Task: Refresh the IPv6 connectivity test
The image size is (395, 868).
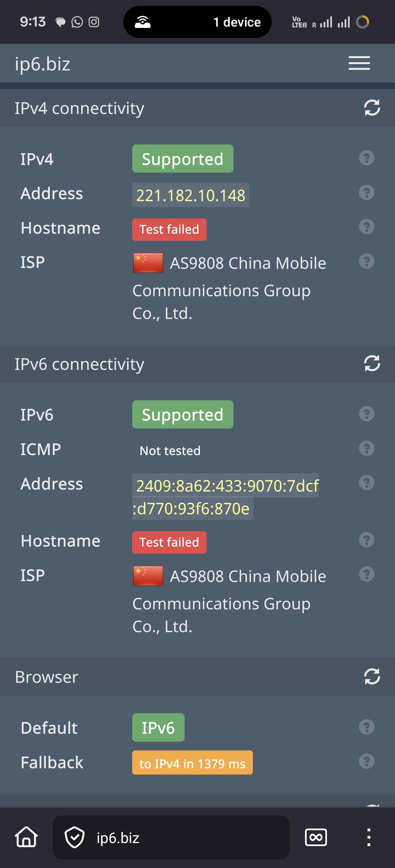Action: click(x=372, y=364)
